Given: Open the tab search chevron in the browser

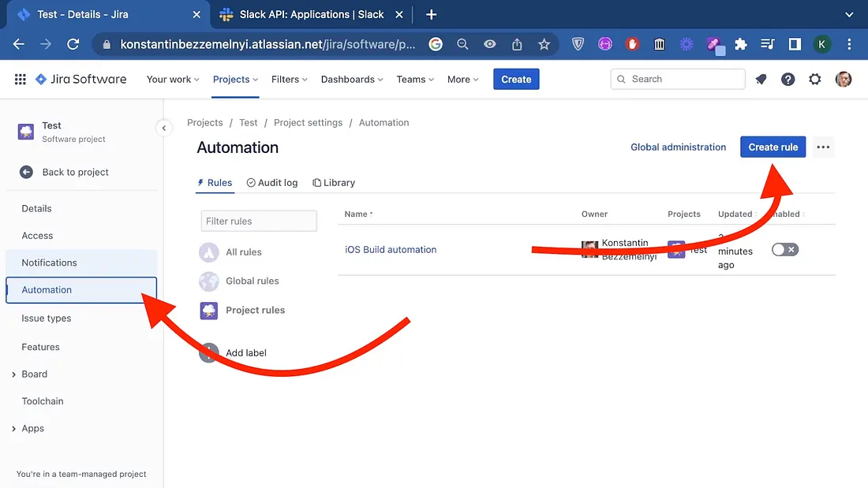Looking at the screenshot, I should point(849,14).
